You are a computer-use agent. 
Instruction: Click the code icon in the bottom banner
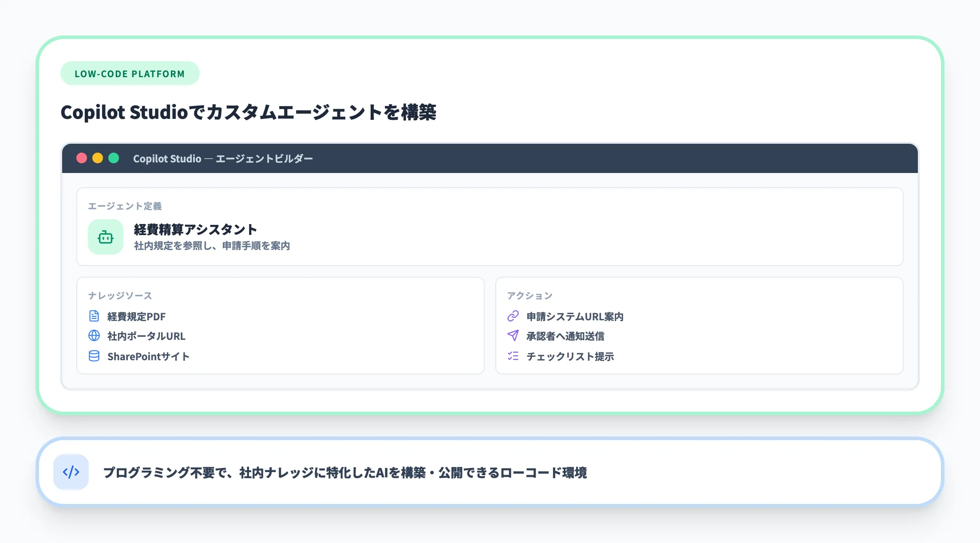point(71,472)
